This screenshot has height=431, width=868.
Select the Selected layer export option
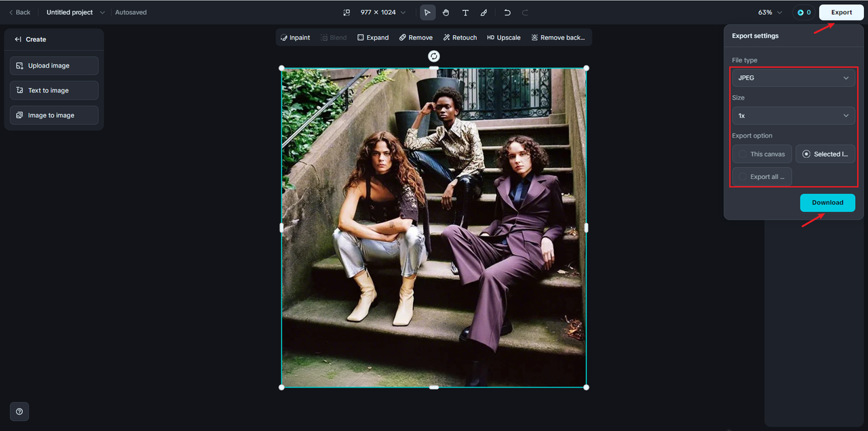(x=825, y=154)
